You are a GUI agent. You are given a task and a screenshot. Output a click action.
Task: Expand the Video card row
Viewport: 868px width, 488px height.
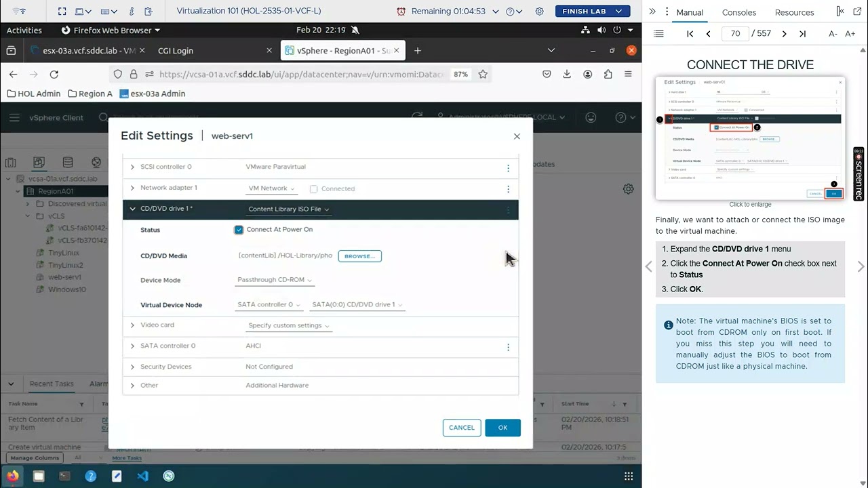point(132,325)
